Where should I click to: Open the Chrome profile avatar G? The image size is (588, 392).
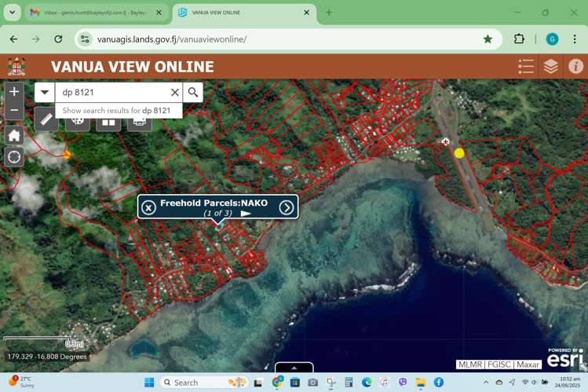(552, 39)
